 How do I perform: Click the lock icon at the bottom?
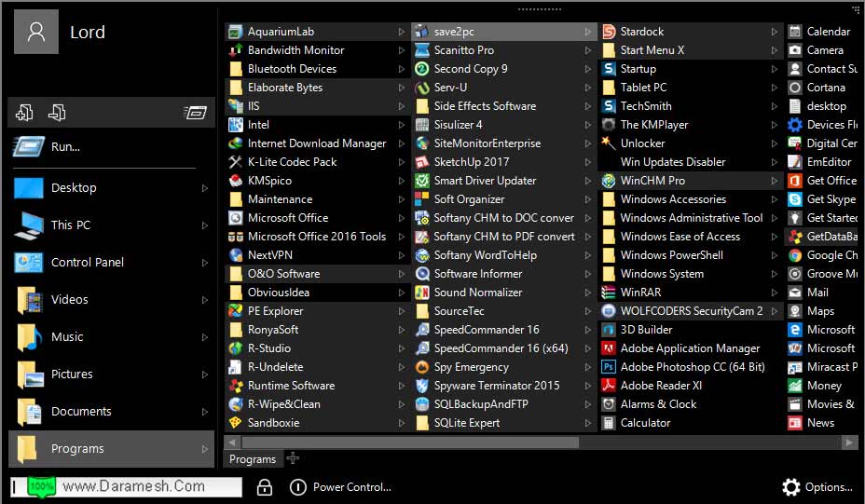tap(264, 487)
